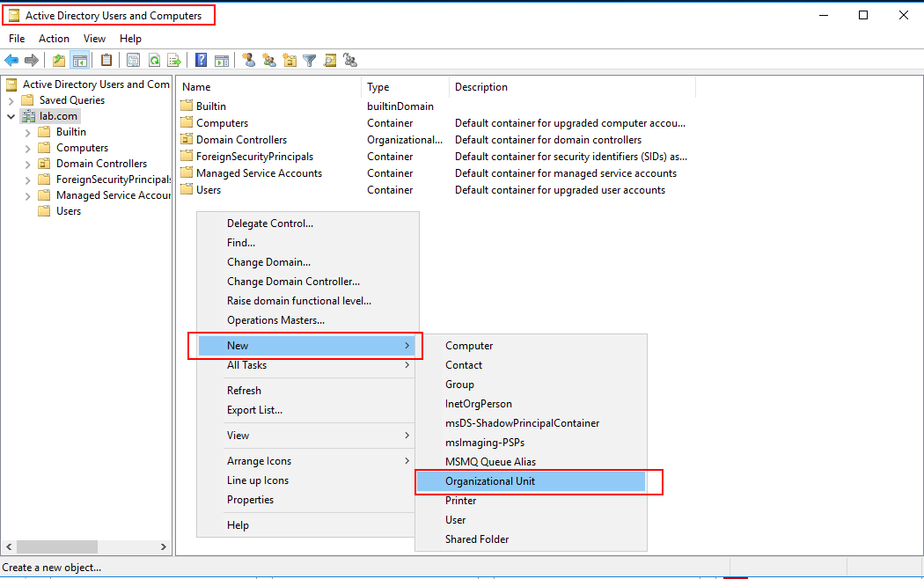Click the funnel Filter toolbar icon

(x=310, y=60)
